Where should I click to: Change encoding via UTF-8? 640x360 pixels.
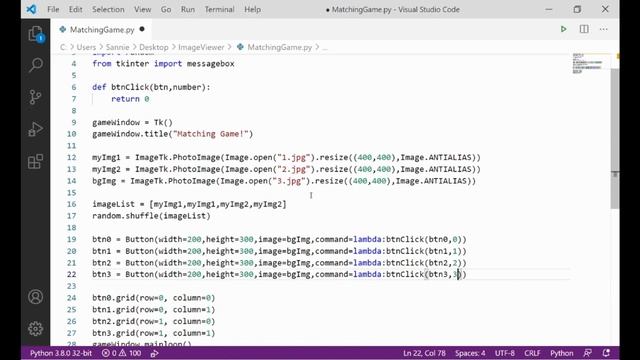tap(504, 353)
